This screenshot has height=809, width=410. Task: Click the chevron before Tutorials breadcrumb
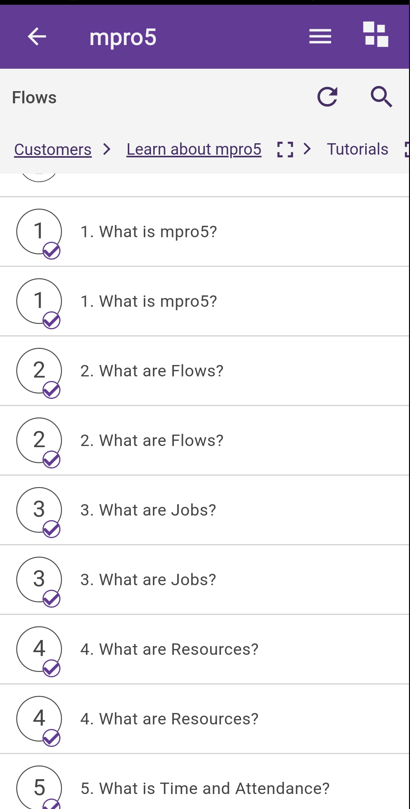click(307, 150)
